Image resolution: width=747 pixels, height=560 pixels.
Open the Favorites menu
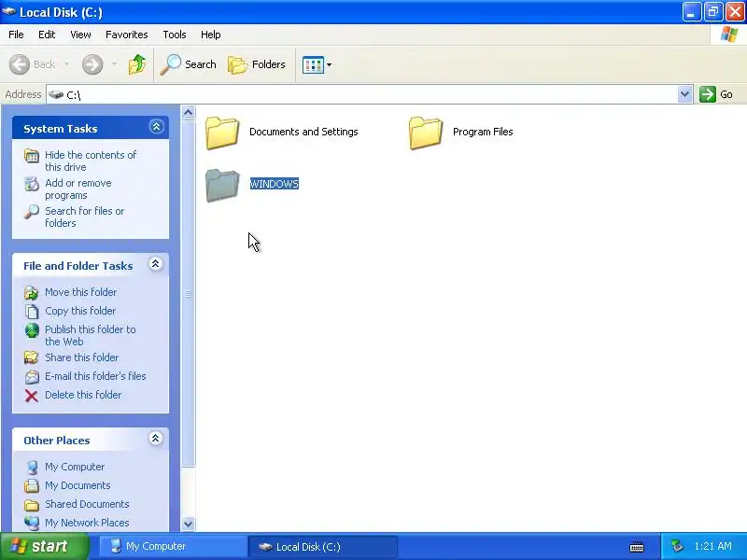tap(127, 35)
